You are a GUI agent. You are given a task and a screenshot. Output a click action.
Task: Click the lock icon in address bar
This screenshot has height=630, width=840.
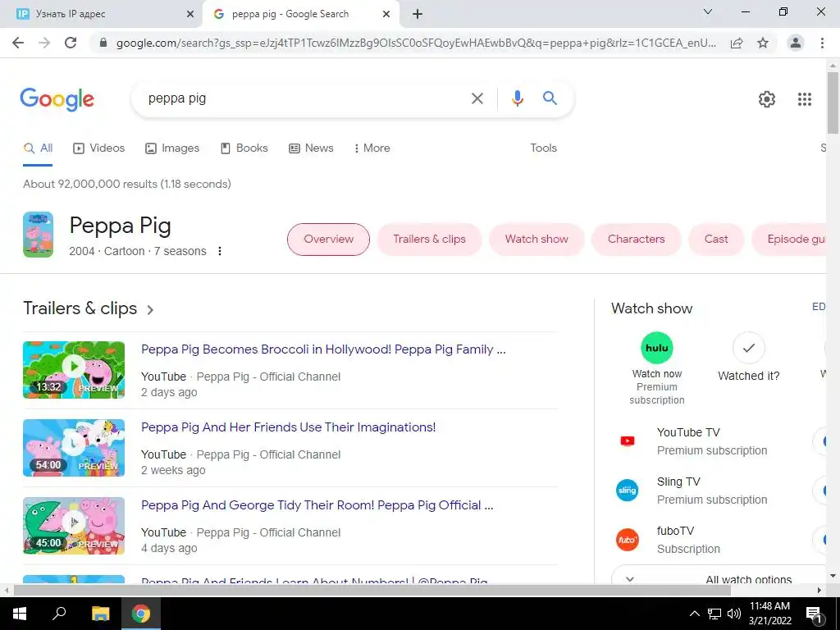(x=103, y=43)
